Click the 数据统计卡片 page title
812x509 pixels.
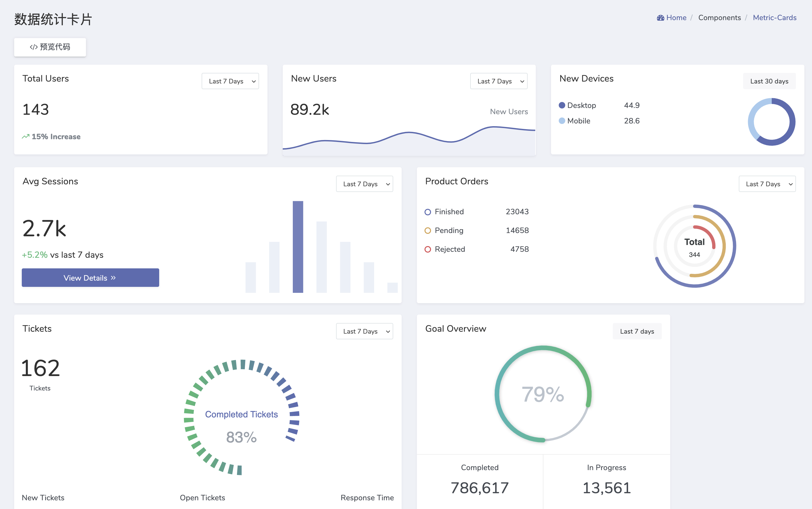[x=53, y=19]
